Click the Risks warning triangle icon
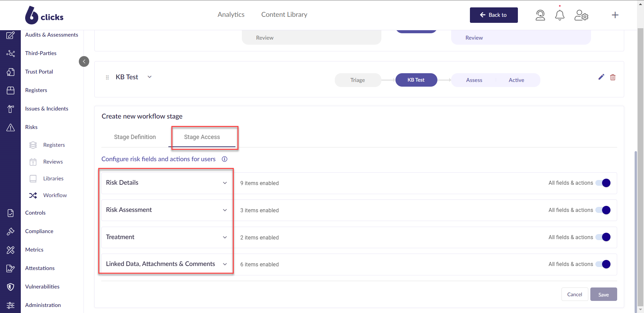Image resolution: width=644 pixels, height=313 pixels. pyautogui.click(x=11, y=127)
